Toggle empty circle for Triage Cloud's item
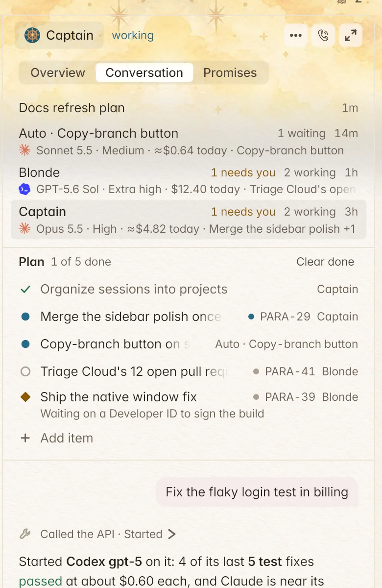This screenshot has height=588, width=382. [25, 372]
